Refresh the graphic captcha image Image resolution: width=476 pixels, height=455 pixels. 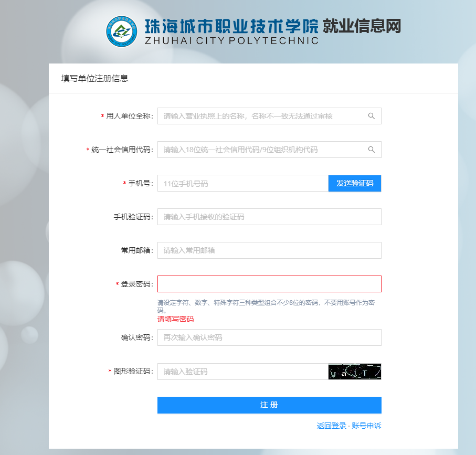(x=355, y=372)
